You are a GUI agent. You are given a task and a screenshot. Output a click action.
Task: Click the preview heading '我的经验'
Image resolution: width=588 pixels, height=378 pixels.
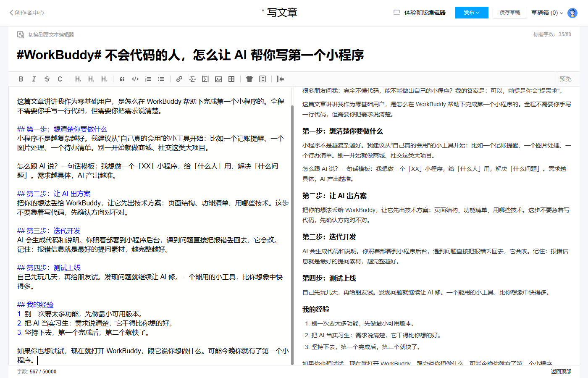[x=316, y=310]
